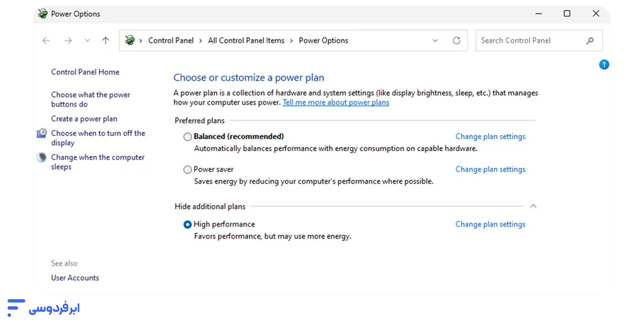Select the High performance radio button
644x324 pixels.
[x=187, y=224]
